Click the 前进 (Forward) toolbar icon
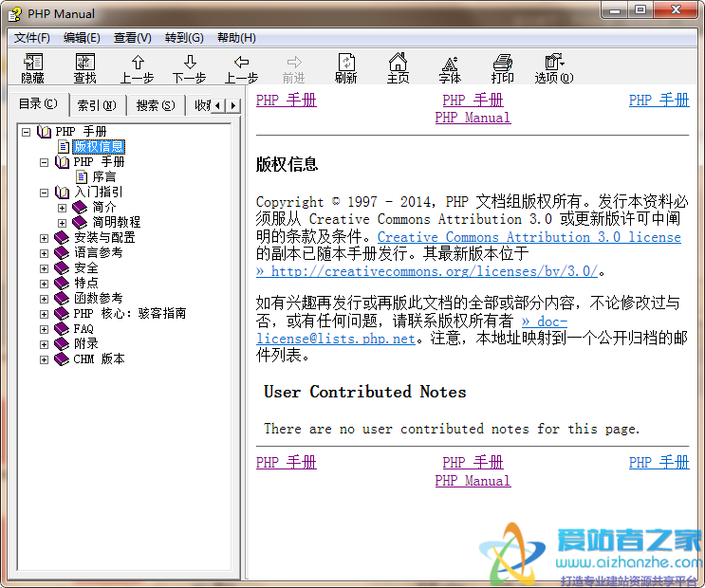705x588 pixels. pos(293,68)
